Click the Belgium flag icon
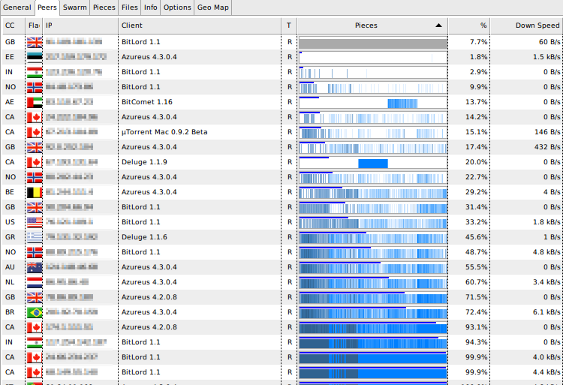Image resolution: width=563 pixels, height=385 pixels. (x=34, y=192)
